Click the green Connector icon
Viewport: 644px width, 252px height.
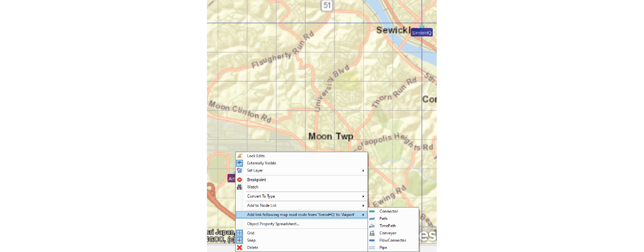click(x=372, y=211)
